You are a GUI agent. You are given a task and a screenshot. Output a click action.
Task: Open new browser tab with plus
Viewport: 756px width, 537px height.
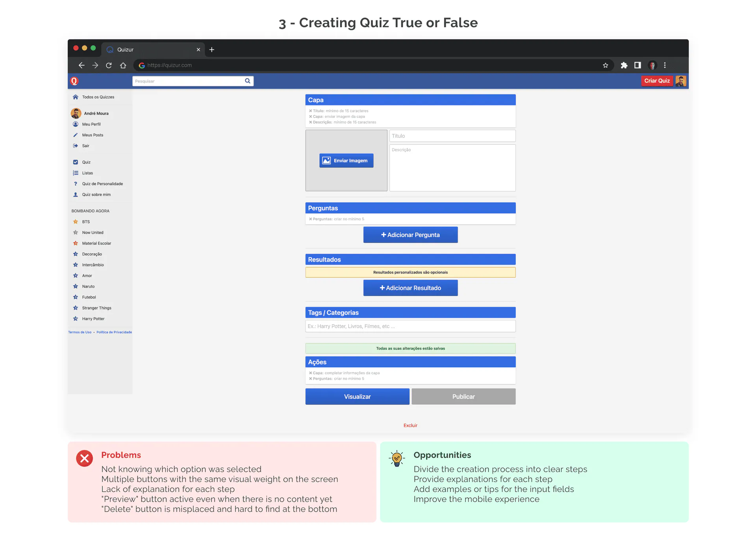212,50
